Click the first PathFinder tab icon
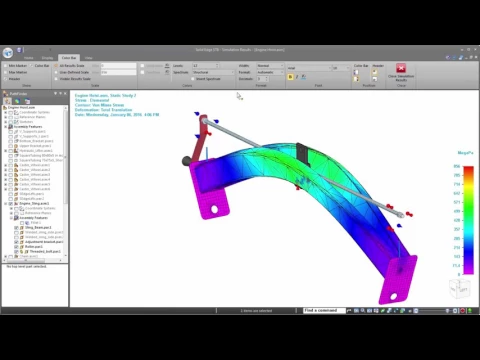The height and width of the screenshot is (360, 480). (7, 101)
